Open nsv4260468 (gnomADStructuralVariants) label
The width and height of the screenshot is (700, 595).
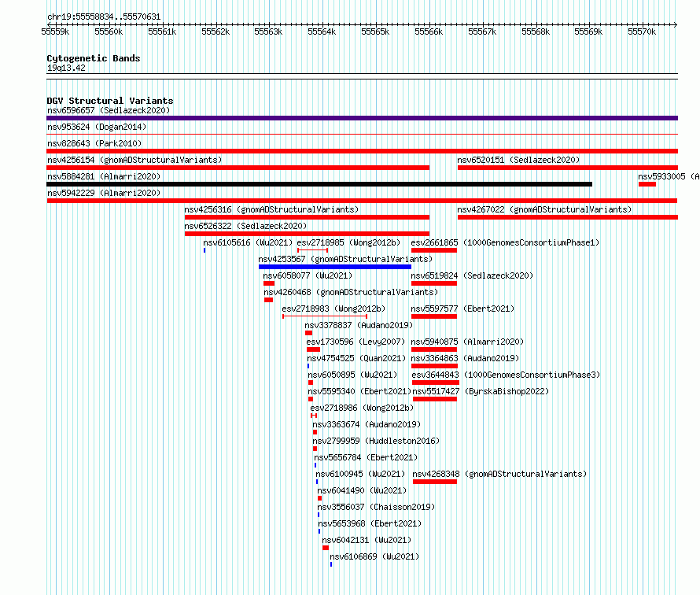tap(351, 292)
